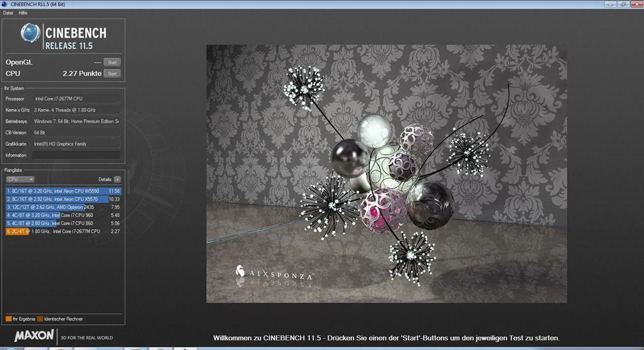Click the Cinebench globe logo icon
The height and width of the screenshot is (350, 644).
[x=30, y=33]
